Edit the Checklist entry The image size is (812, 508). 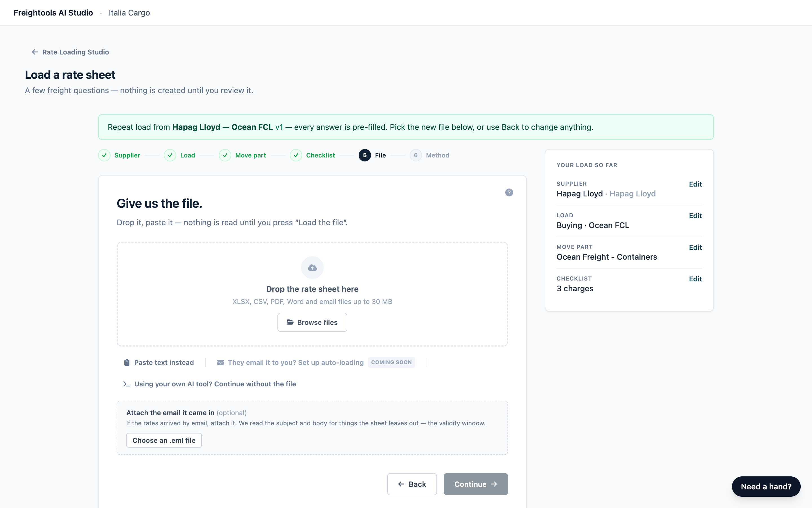(x=695, y=279)
